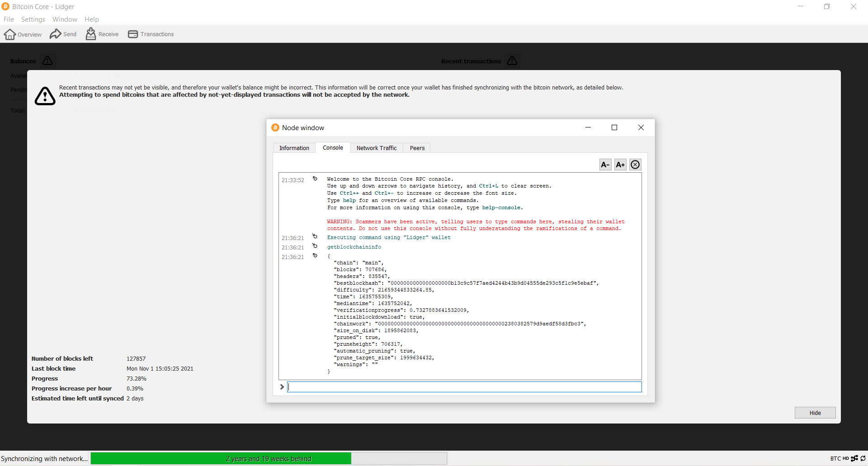The height and width of the screenshot is (466, 868).
Task: Click the console prompt arrow icon
Action: [282, 387]
